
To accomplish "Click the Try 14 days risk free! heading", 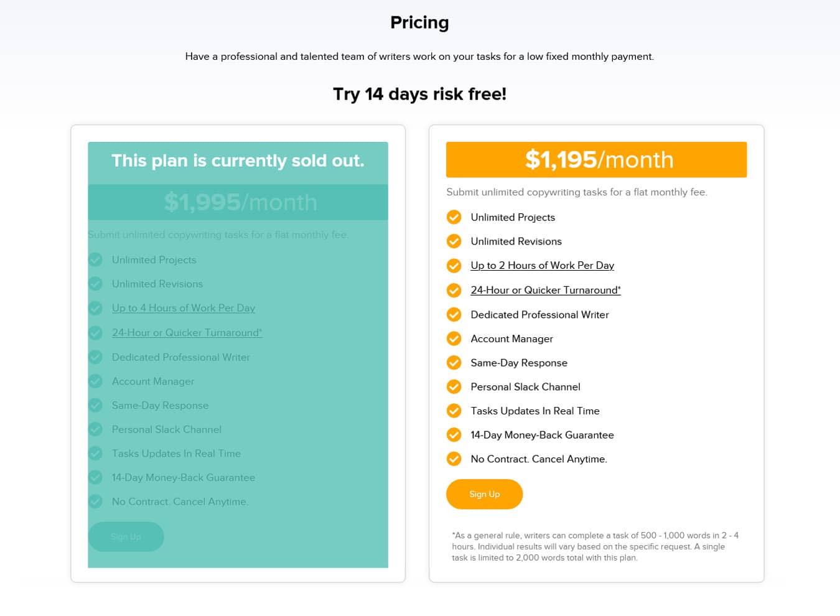I will (419, 94).
